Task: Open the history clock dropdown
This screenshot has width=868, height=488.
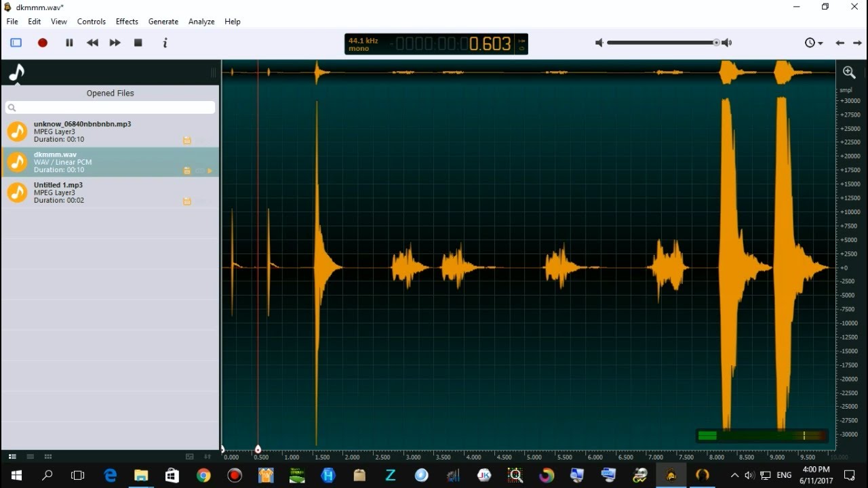Action: 814,43
